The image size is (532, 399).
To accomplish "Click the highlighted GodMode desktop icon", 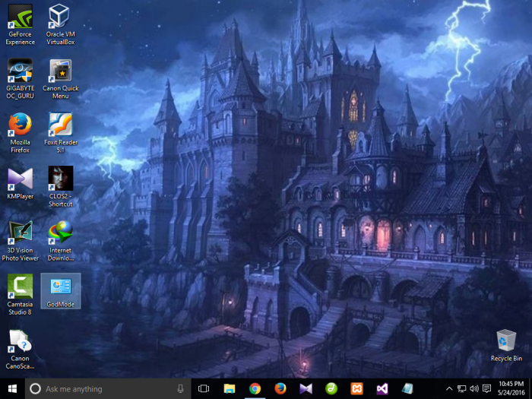I will click(x=60, y=291).
